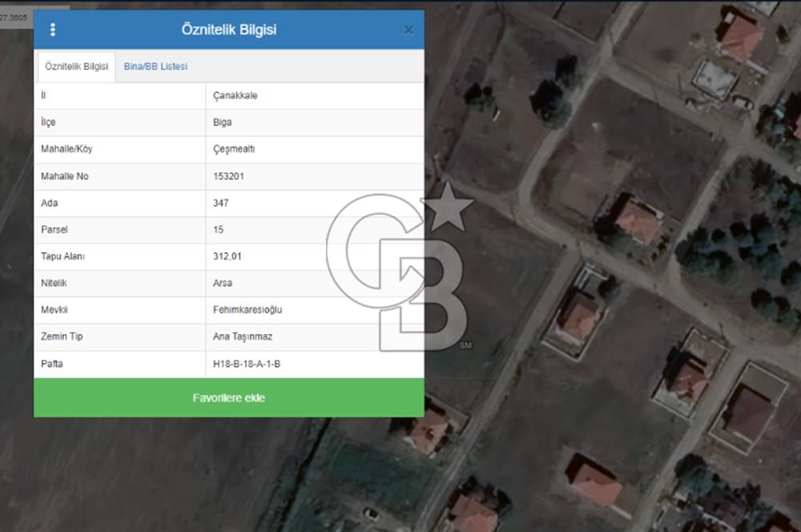
Task: Select the Öznitelik Bilgisi tab
Action: coord(77,66)
